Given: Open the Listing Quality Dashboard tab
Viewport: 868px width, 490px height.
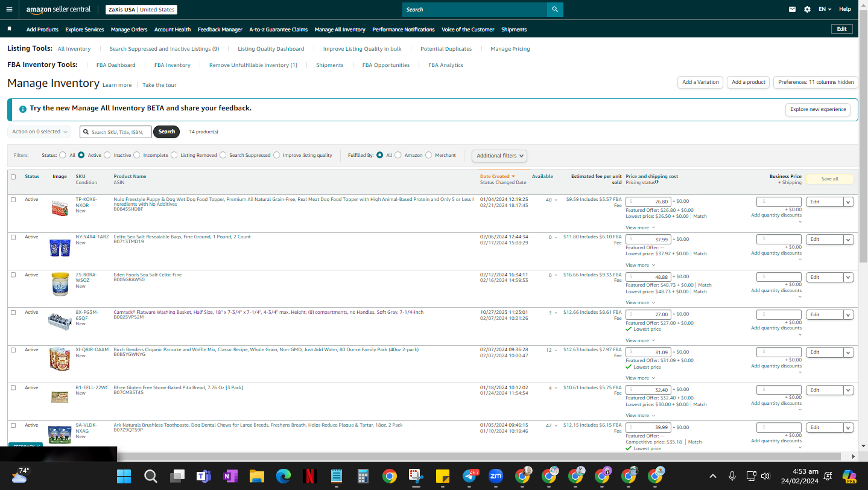Looking at the screenshot, I should click(271, 49).
